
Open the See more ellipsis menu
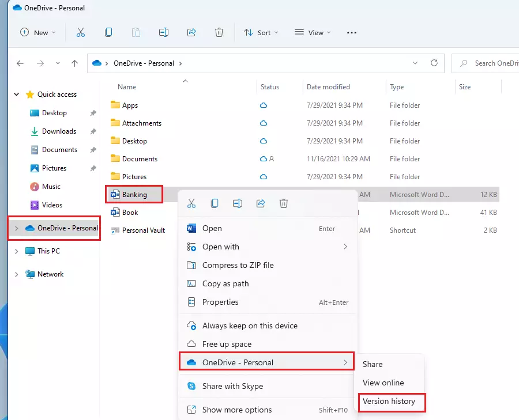tap(352, 33)
